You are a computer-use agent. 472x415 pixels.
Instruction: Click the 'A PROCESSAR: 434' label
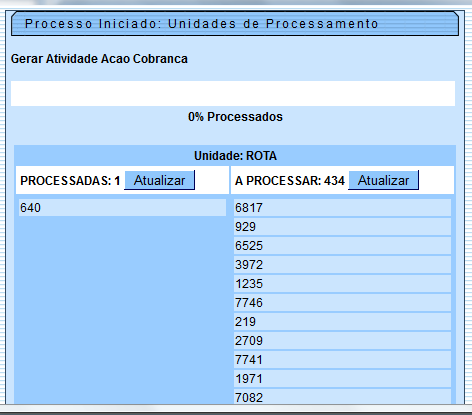tap(290, 181)
